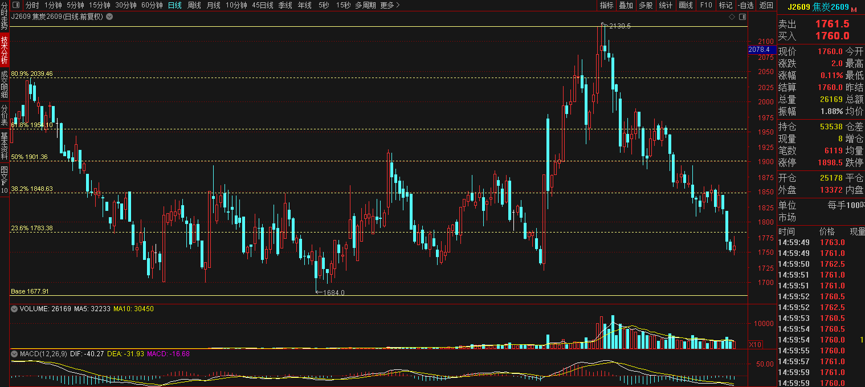
Task: Open the dropdown arrow next to J2609 chart title
Action: click(x=109, y=17)
